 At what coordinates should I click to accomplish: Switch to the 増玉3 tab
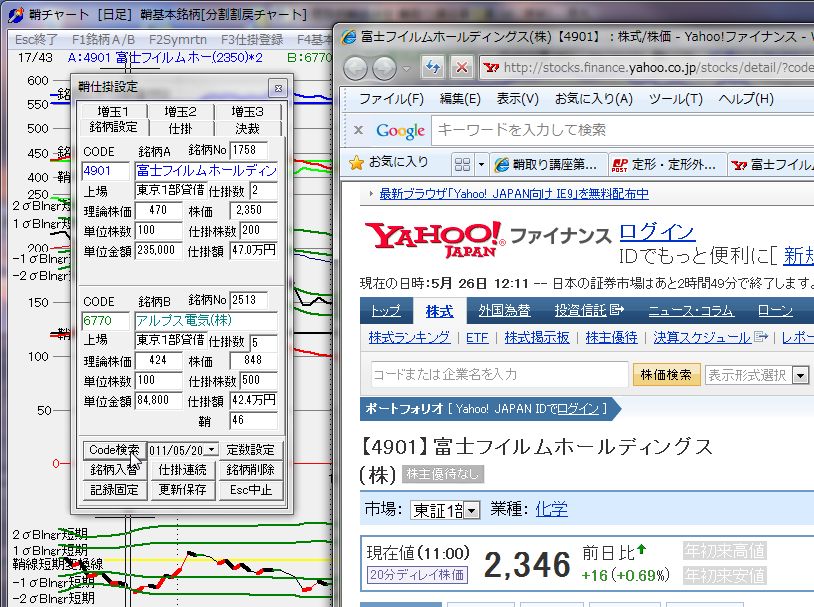247,111
